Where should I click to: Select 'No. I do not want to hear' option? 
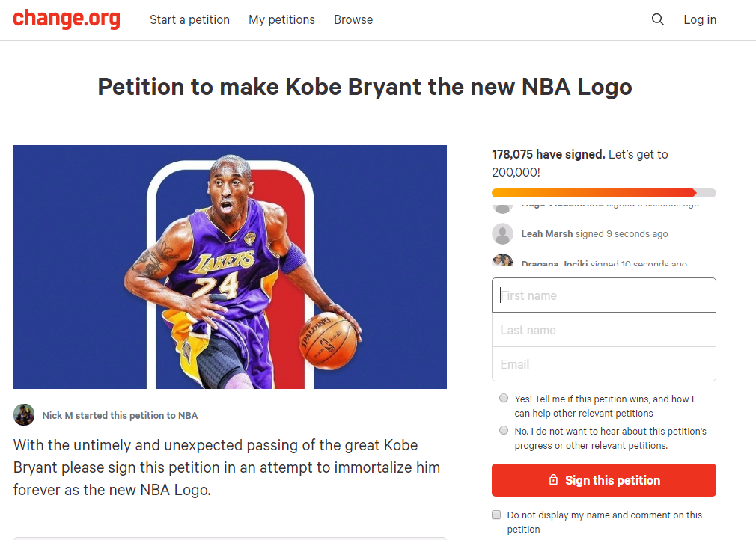(x=504, y=431)
